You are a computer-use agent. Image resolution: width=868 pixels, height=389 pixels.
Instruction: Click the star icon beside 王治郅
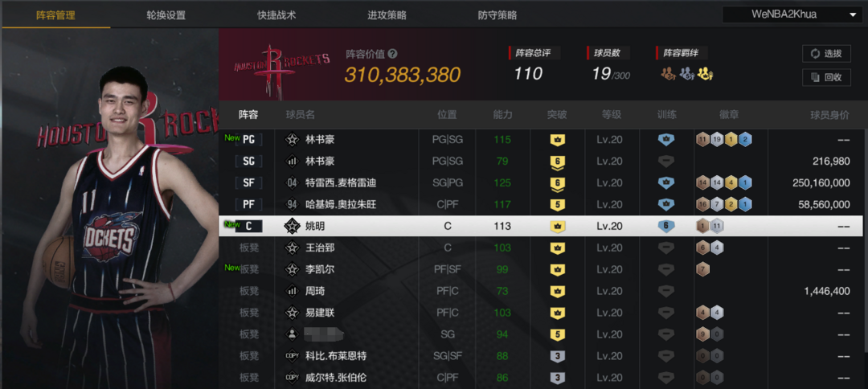tap(292, 248)
